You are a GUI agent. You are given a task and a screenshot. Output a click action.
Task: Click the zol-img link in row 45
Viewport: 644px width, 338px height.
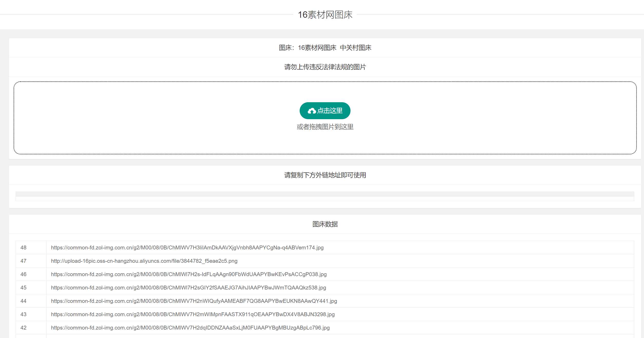[x=188, y=288]
